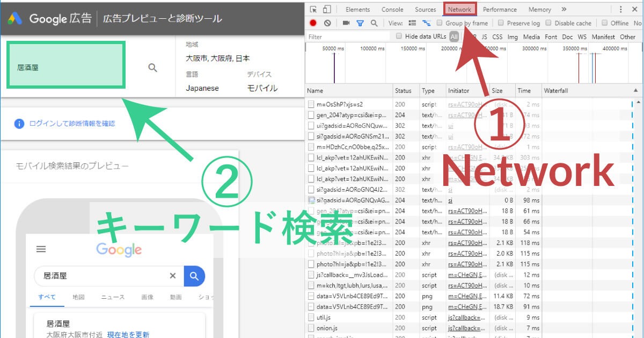644x338 pixels.
Task: Open network search with the magnifier icon
Action: click(x=374, y=23)
